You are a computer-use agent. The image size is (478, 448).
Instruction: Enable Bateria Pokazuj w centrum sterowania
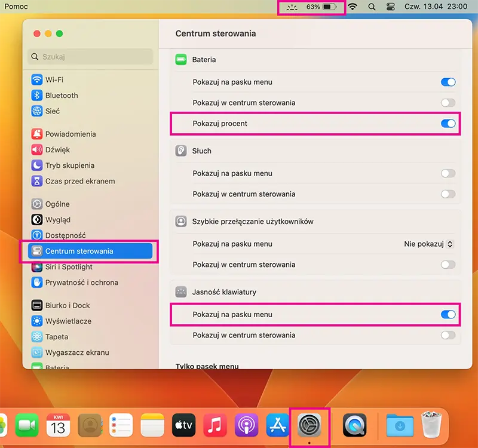point(448,103)
